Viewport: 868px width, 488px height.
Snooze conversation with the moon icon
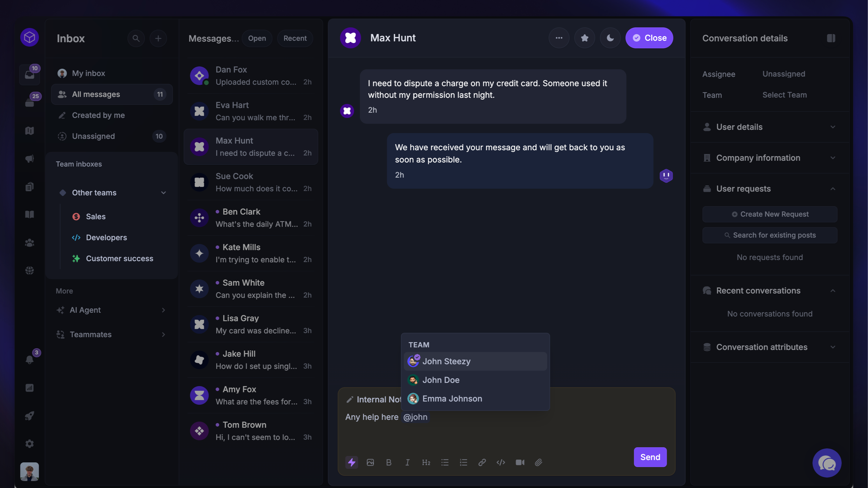coord(610,38)
